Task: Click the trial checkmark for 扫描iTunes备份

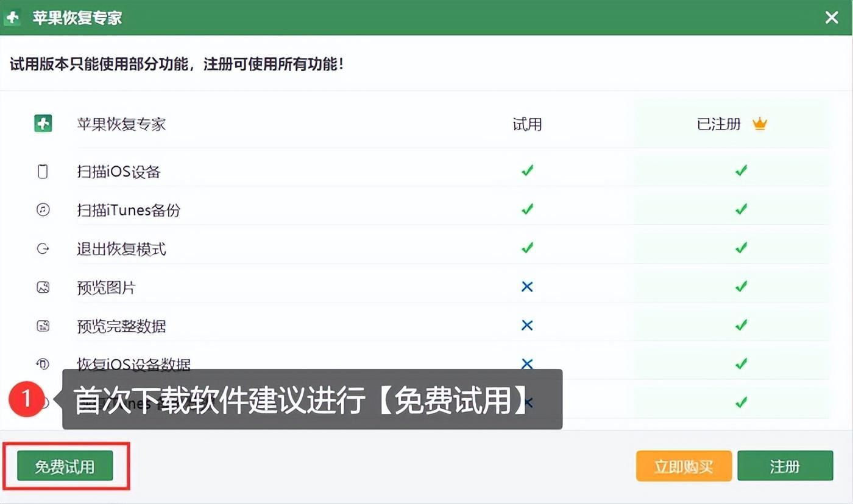Action: [x=528, y=209]
